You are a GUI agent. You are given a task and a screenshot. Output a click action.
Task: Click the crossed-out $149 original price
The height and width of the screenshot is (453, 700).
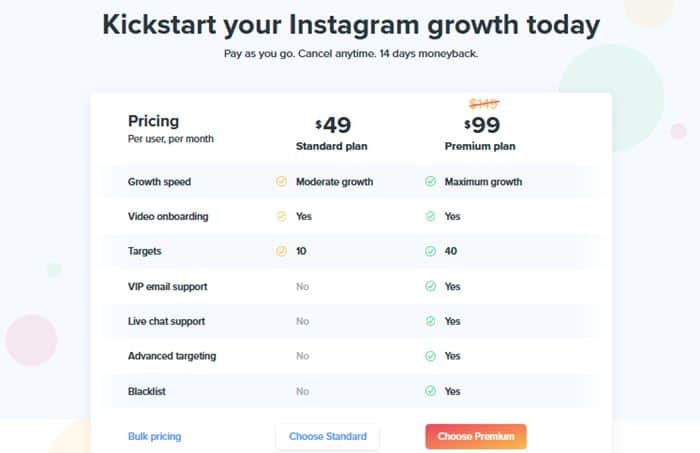484,104
